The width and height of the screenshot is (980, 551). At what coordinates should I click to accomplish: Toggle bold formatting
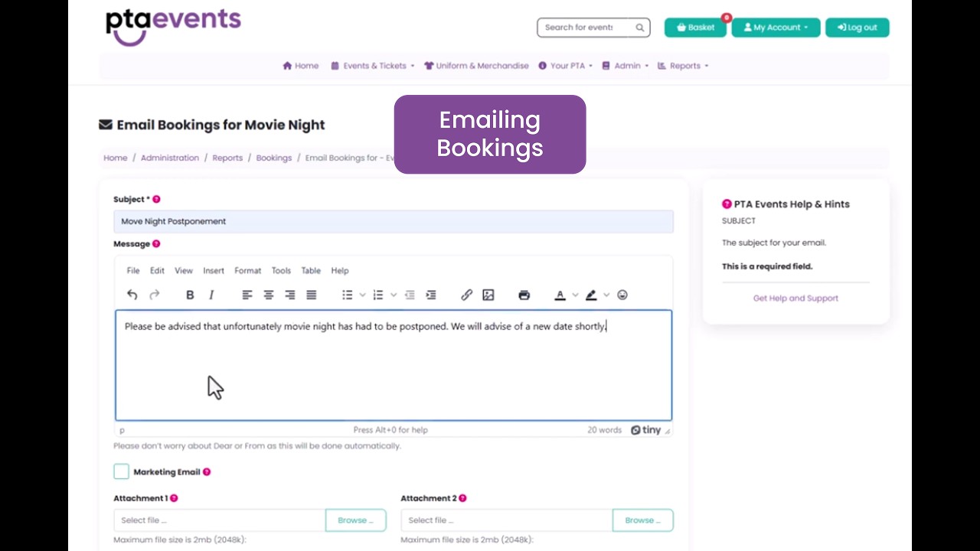coord(190,295)
